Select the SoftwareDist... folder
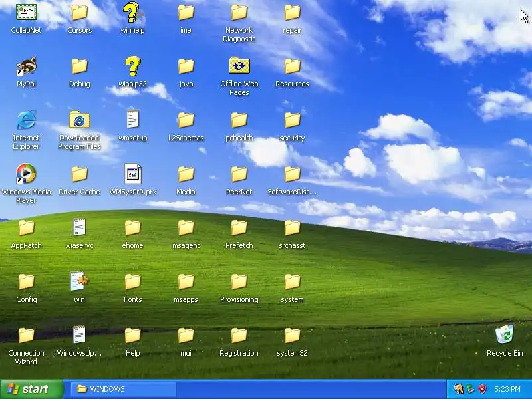 point(292,174)
